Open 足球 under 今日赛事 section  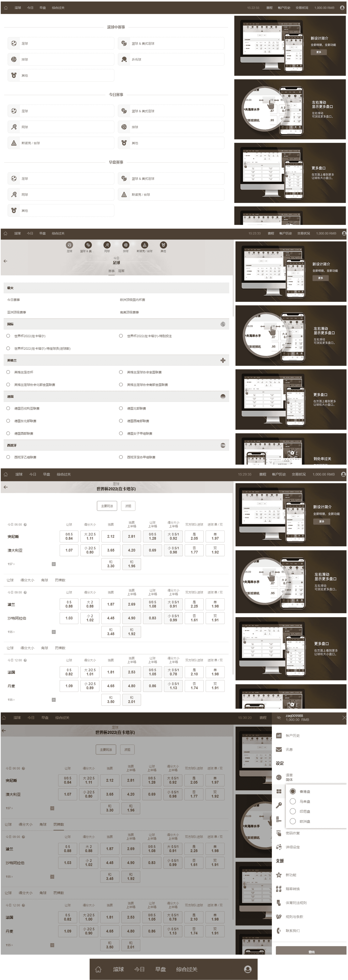click(x=61, y=111)
